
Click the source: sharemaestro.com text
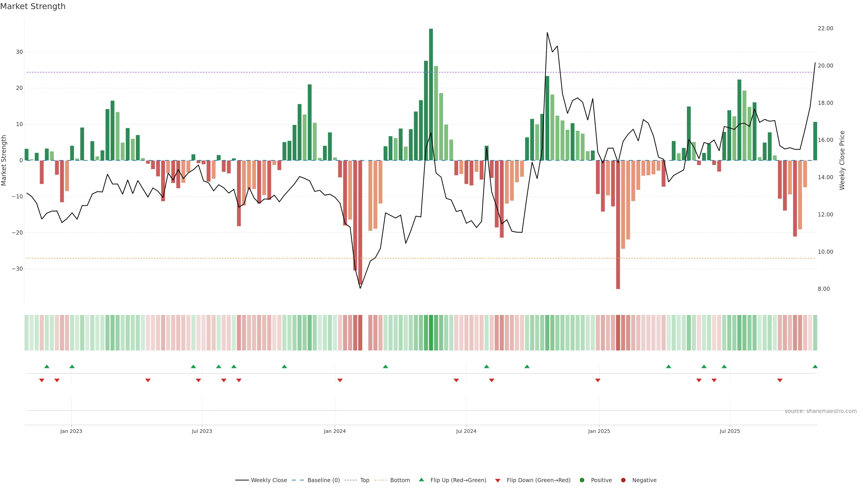[x=821, y=411]
